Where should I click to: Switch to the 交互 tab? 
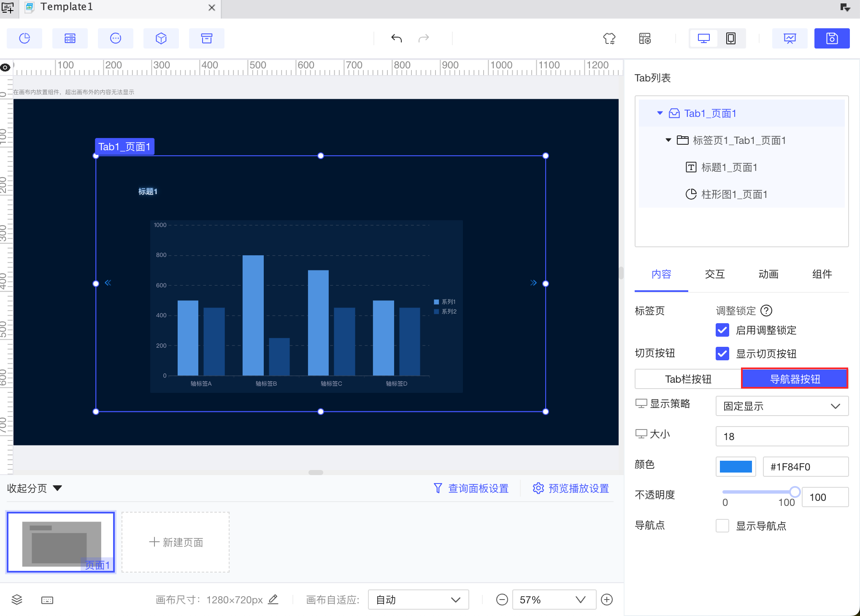[x=715, y=274]
